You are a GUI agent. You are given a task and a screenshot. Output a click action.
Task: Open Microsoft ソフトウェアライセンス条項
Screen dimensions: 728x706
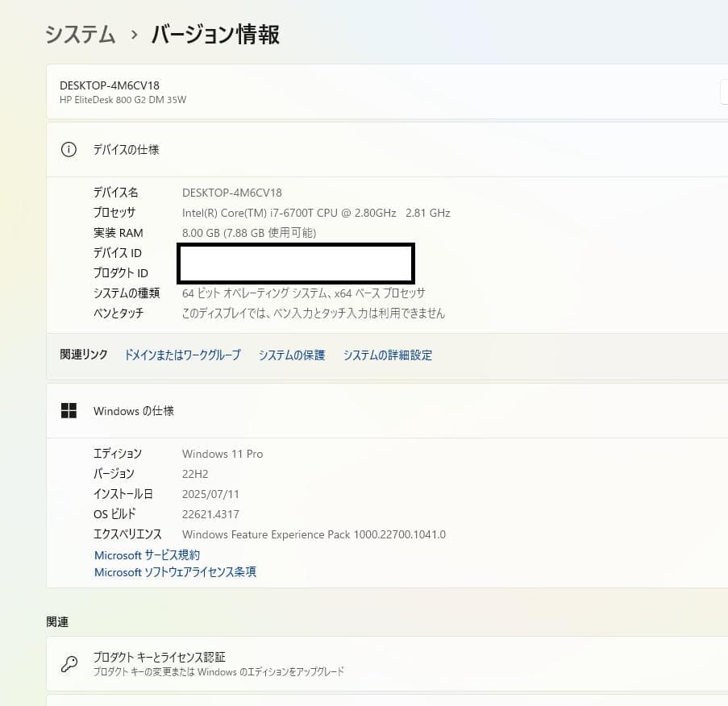(174, 572)
